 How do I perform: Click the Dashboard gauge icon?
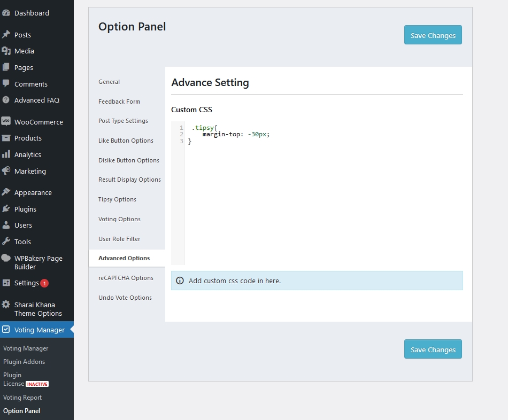click(6, 13)
